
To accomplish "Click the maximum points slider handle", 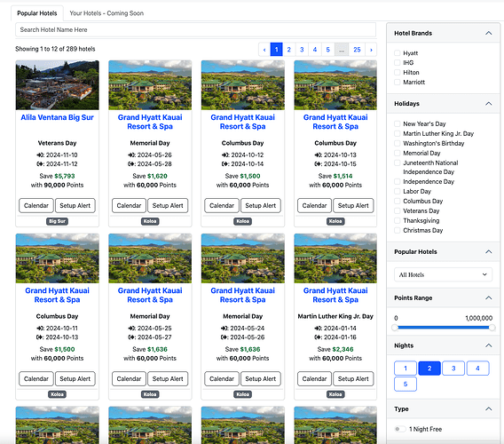I will coord(492,328).
